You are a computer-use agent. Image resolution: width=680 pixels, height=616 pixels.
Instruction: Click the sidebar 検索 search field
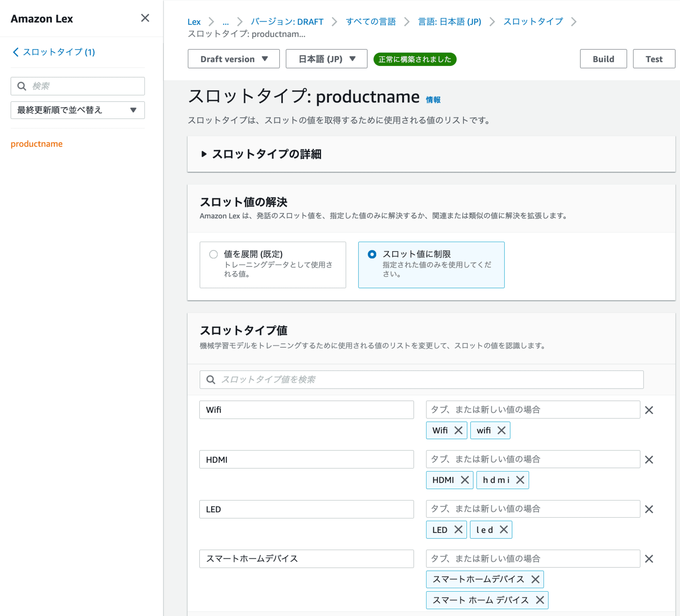click(x=78, y=86)
